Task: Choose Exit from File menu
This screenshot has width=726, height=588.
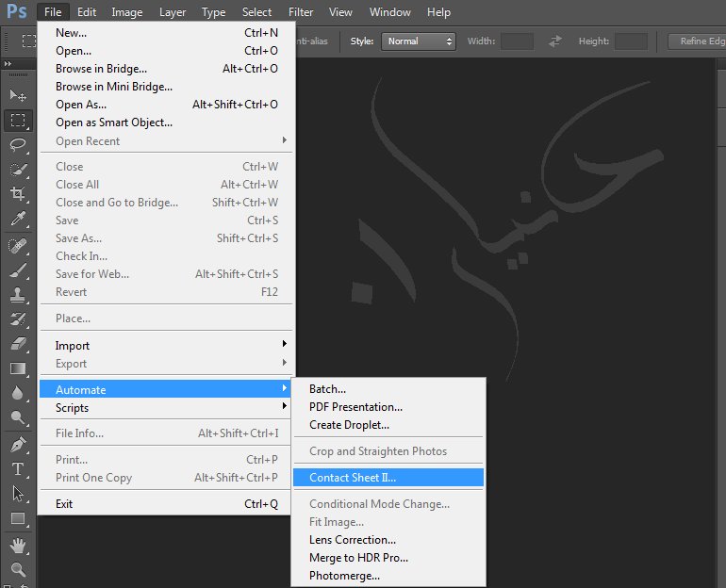Action: tap(166, 504)
